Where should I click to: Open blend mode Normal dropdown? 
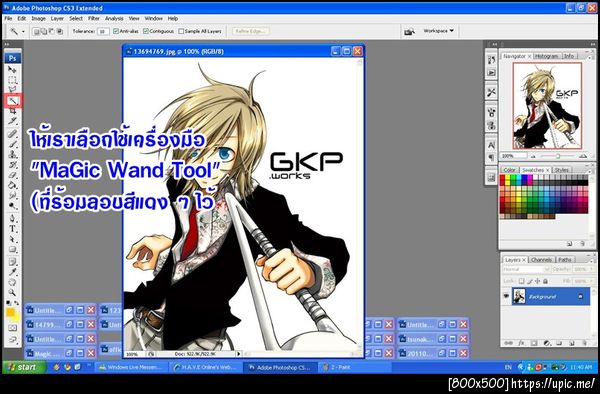(526, 269)
